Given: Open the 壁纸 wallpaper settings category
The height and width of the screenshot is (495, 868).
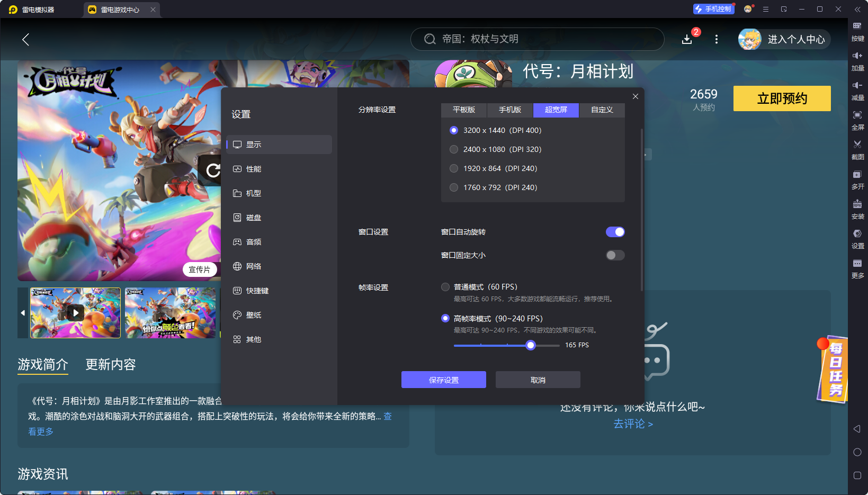Looking at the screenshot, I should tap(253, 315).
